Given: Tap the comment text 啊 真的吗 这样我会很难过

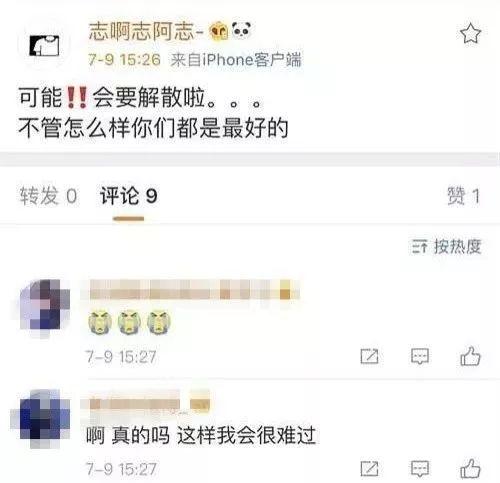Looking at the screenshot, I should pyautogui.click(x=201, y=435).
